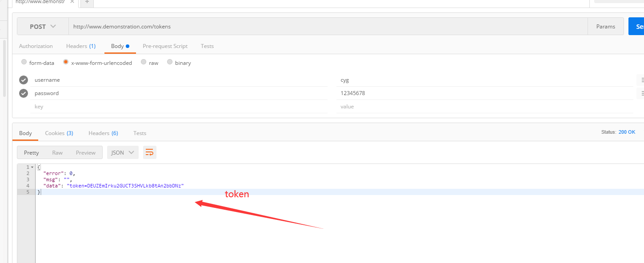The image size is (644, 263).
Task: Select the response Body tab
Action: pos(25,133)
